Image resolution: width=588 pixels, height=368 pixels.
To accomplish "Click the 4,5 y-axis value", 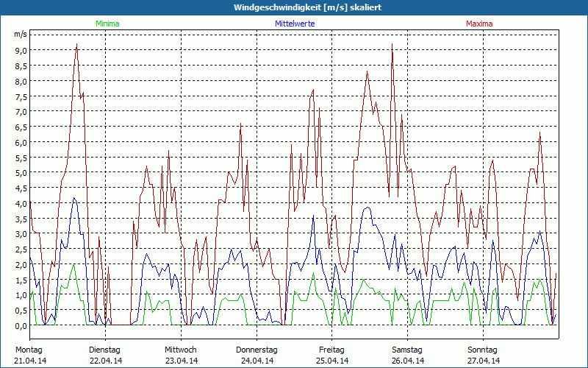I will pos(21,188).
